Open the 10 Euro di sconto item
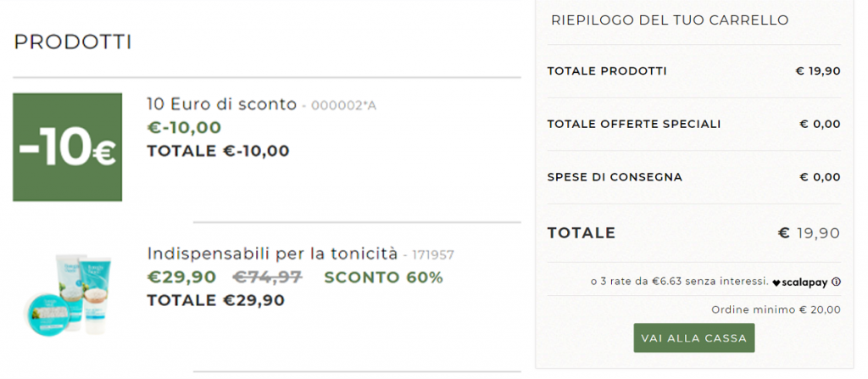 tap(221, 104)
